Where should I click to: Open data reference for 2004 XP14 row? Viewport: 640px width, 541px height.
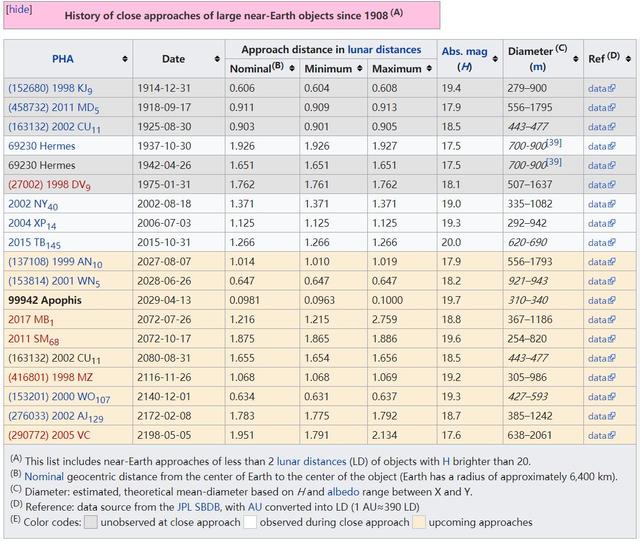601,222
